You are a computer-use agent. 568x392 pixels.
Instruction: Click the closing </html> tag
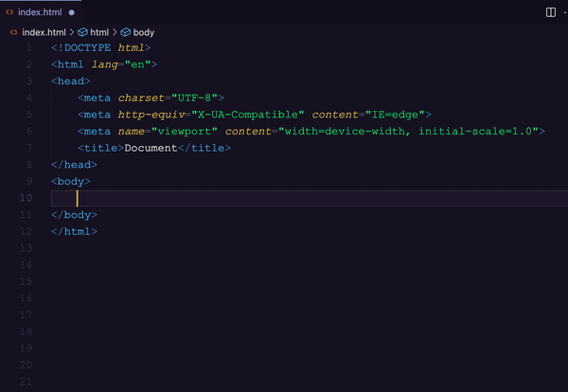coord(74,231)
